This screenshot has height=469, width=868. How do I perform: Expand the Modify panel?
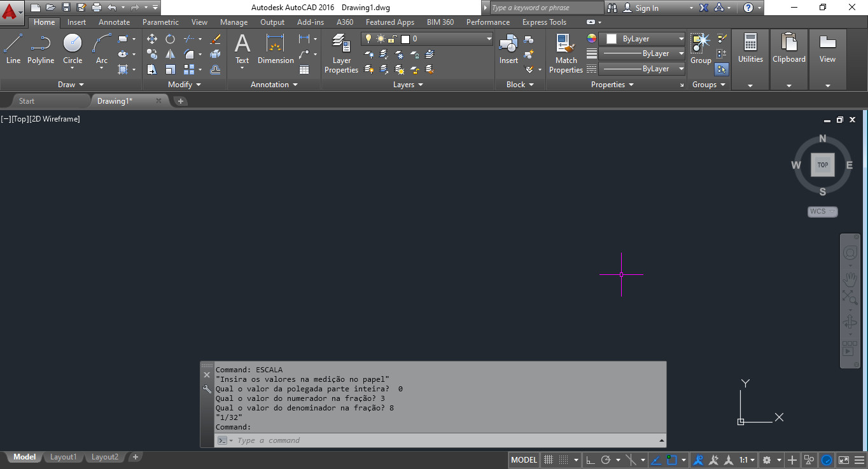click(185, 85)
